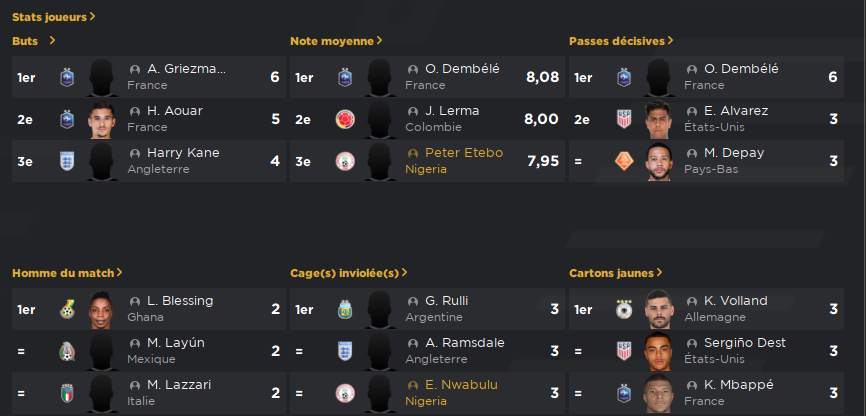Click the person icon beside Peter Etebo

[x=413, y=153]
